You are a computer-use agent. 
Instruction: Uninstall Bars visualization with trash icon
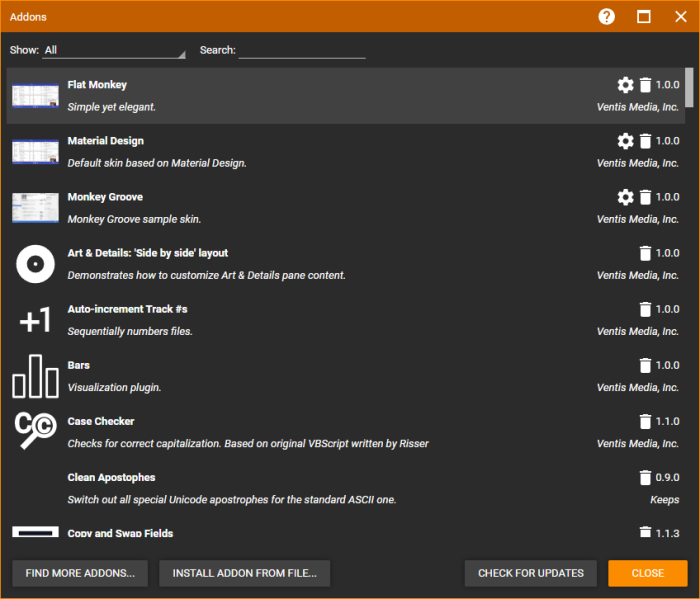(645, 366)
